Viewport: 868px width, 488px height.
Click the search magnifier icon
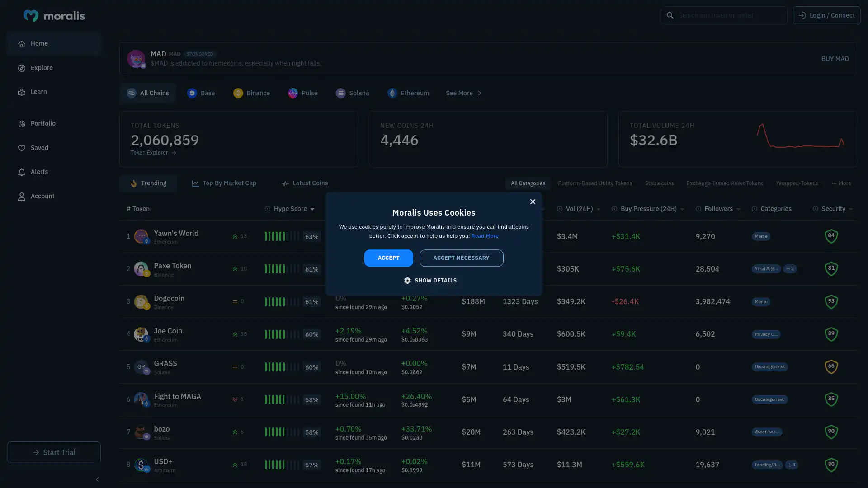click(670, 15)
